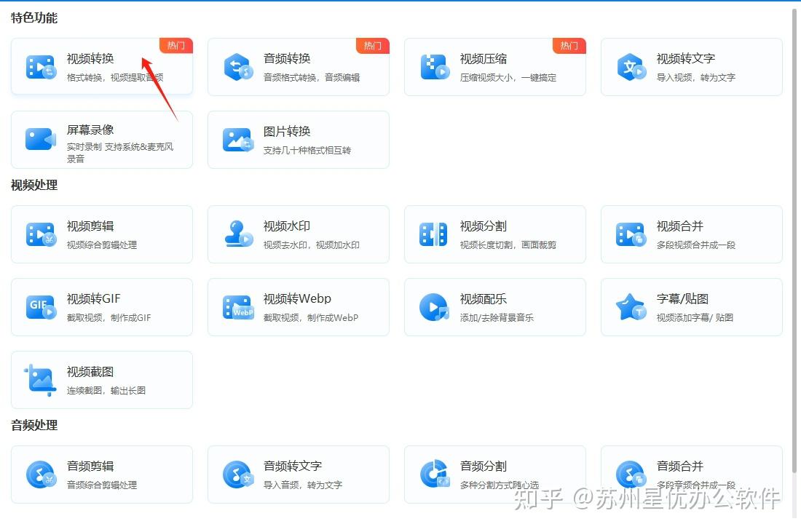Open the 视频转Webp converter icon
The image size is (801, 532).
click(237, 306)
